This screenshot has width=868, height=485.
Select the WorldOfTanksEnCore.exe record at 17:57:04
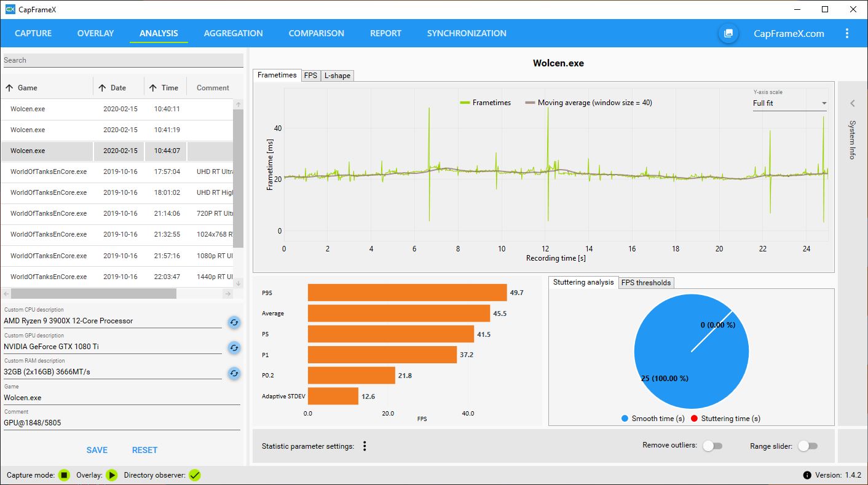point(117,172)
